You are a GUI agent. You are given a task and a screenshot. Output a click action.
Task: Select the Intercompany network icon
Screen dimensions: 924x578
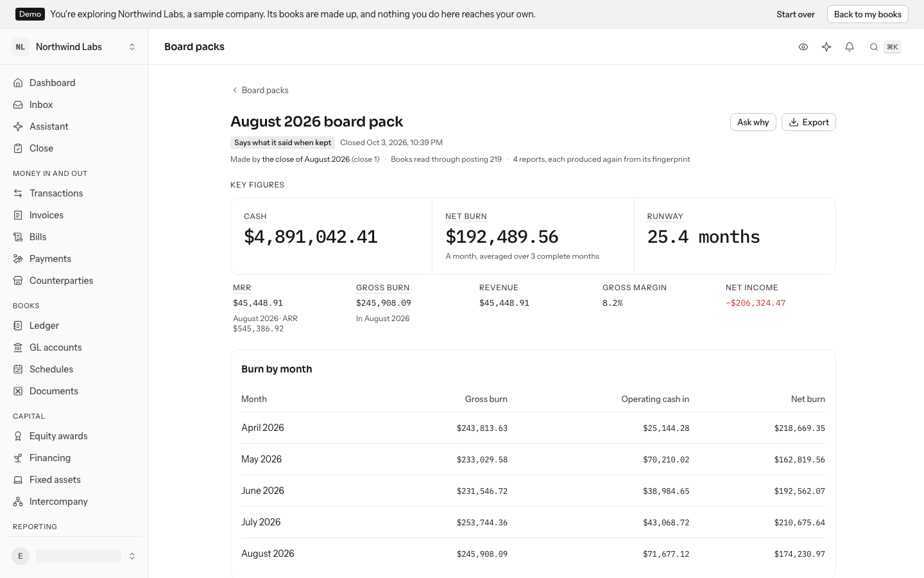pyautogui.click(x=18, y=502)
